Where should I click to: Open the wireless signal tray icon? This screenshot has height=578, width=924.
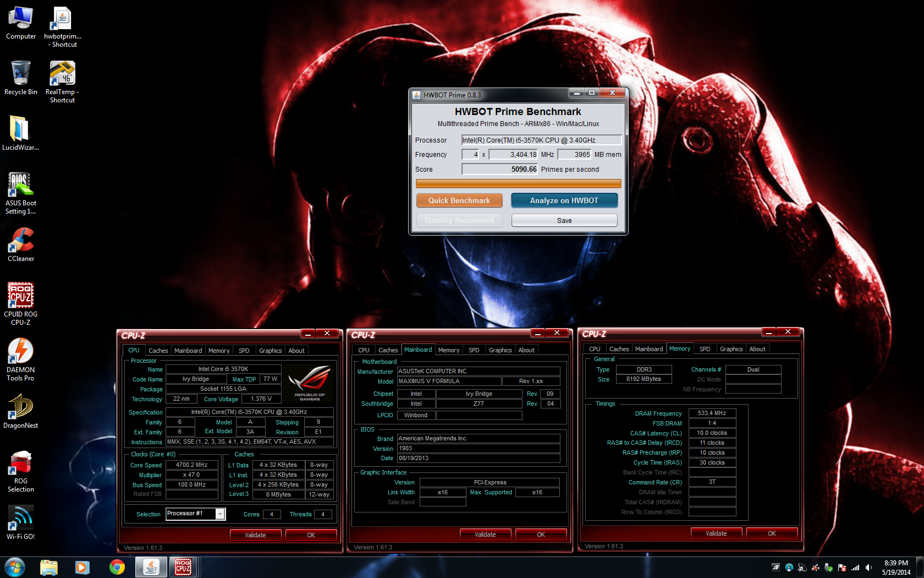855,568
